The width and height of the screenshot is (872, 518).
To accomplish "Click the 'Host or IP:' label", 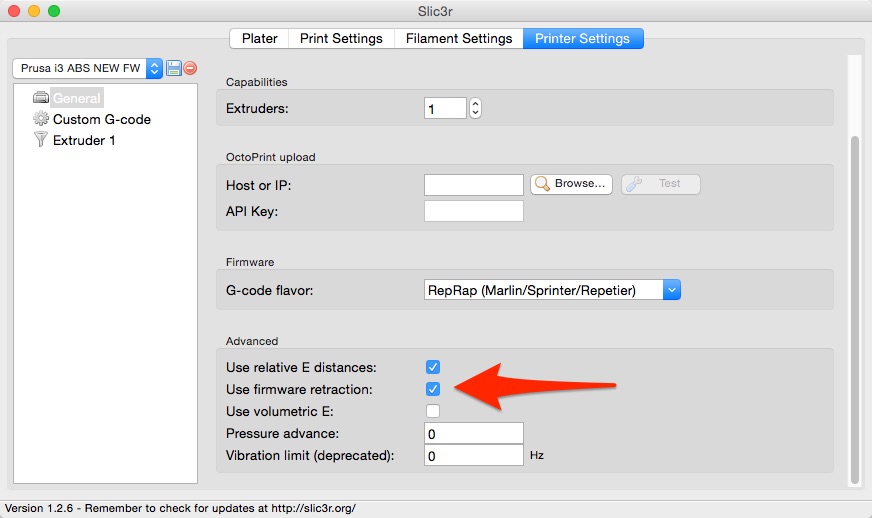I will point(258,185).
